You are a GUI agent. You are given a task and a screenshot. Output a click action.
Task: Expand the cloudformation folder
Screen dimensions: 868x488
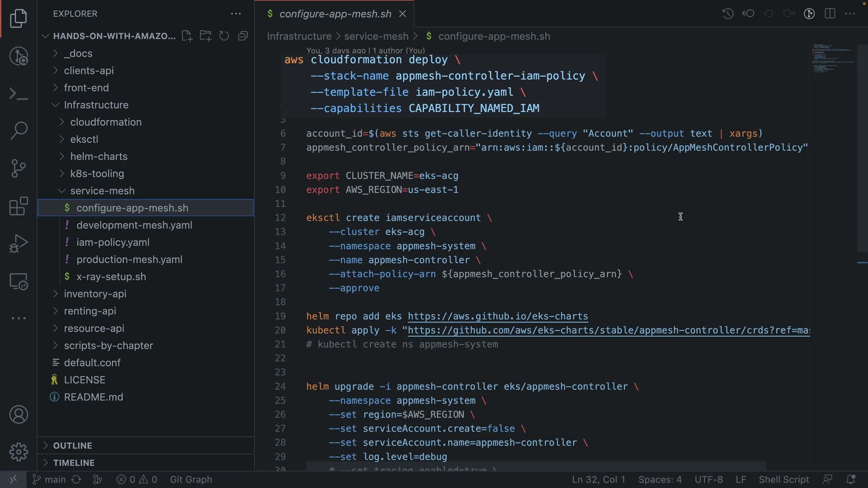point(105,122)
